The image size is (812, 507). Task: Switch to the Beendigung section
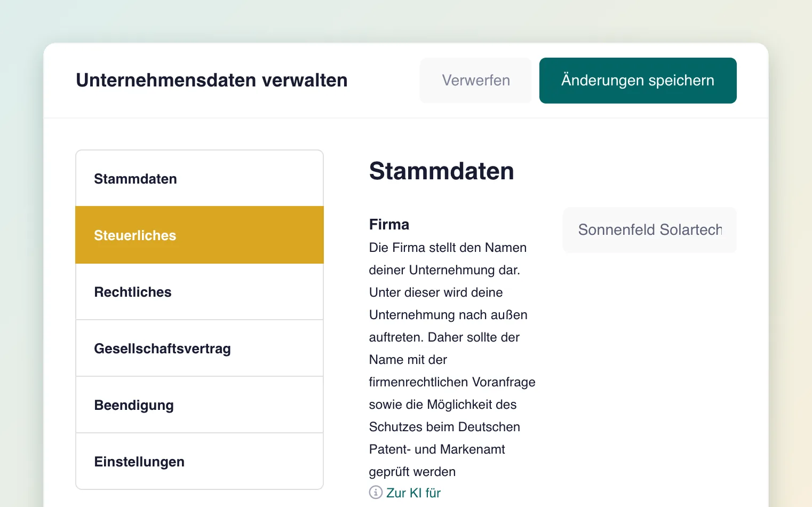pos(200,405)
